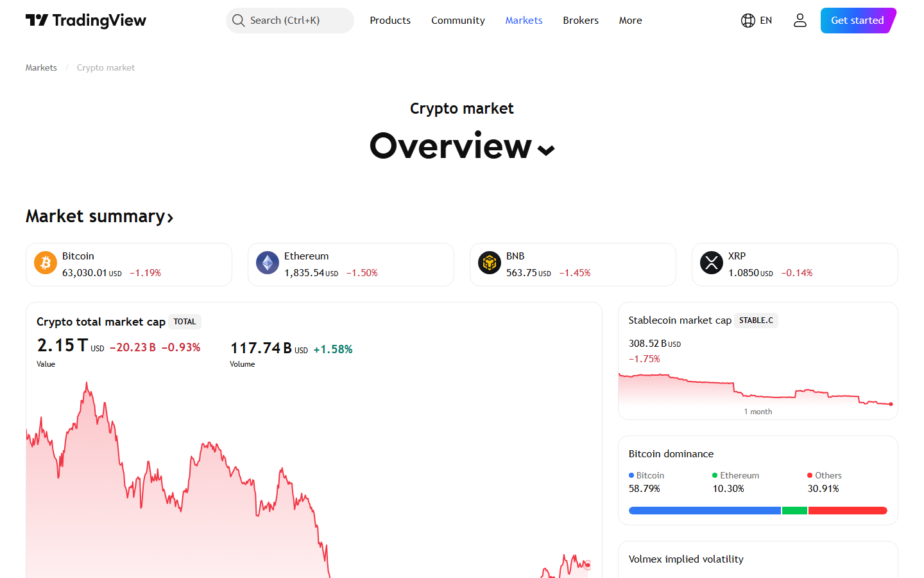This screenshot has height=578, width=924.
Task: Open the XRP price card
Action: [x=795, y=265]
